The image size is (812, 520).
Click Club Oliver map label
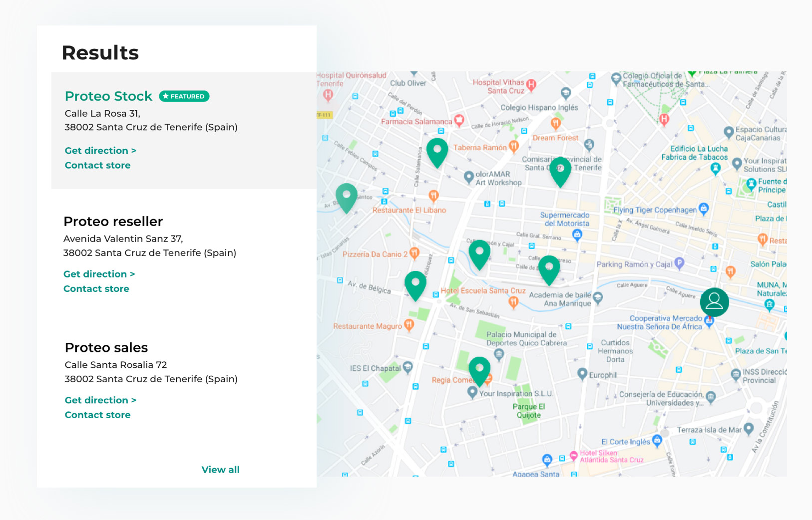(x=408, y=83)
